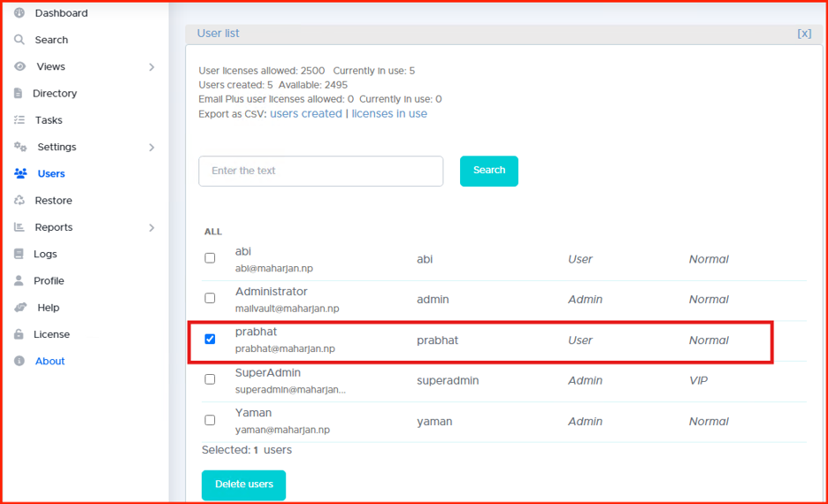828x504 pixels.
Task: Open the Dashboard icon in sidebar
Action: 19,12
